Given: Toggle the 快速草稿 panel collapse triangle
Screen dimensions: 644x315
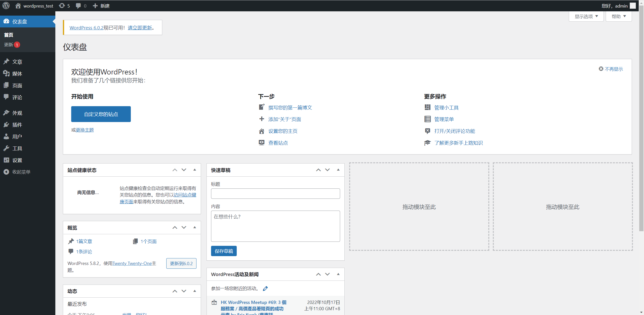Looking at the screenshot, I should [338, 170].
